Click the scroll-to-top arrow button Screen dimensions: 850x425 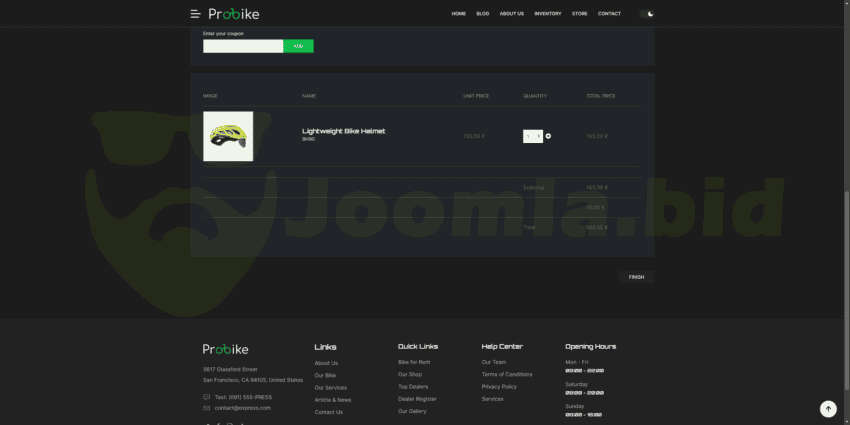(x=827, y=409)
